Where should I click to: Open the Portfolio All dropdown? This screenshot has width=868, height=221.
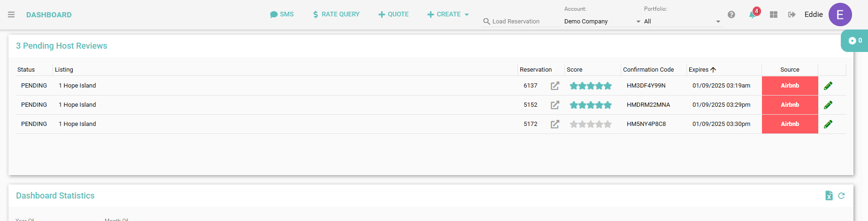682,22
